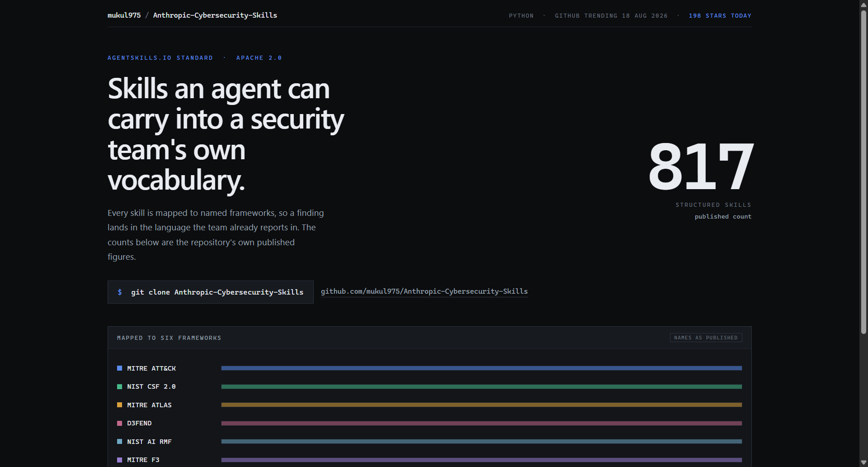The width and height of the screenshot is (868, 467).
Task: Click the purple MITRE F3 color square
Action: point(120,460)
